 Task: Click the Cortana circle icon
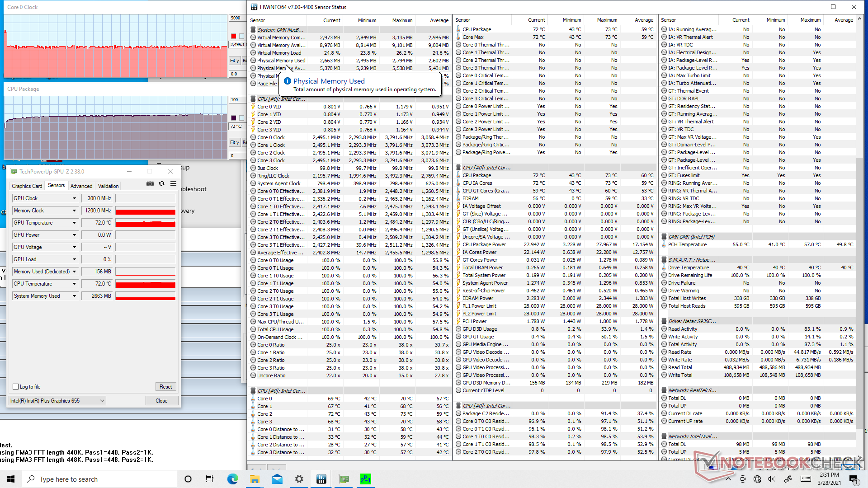[x=188, y=479]
